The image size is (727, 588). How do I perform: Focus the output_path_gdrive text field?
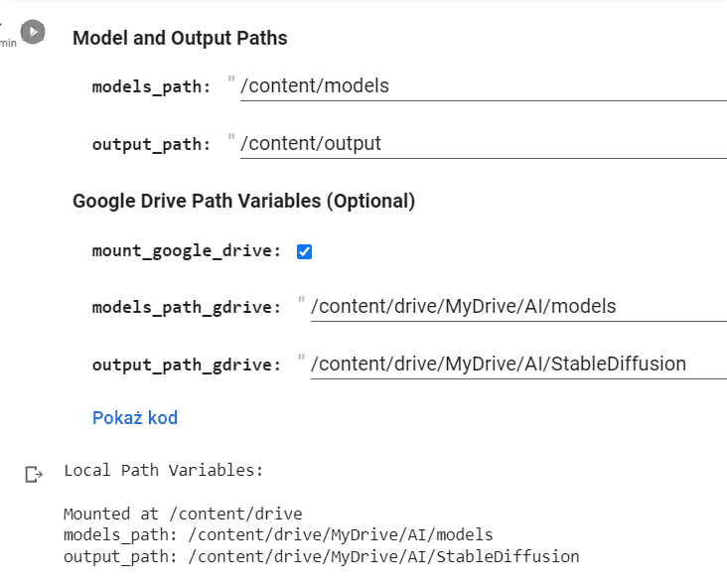[518, 365]
